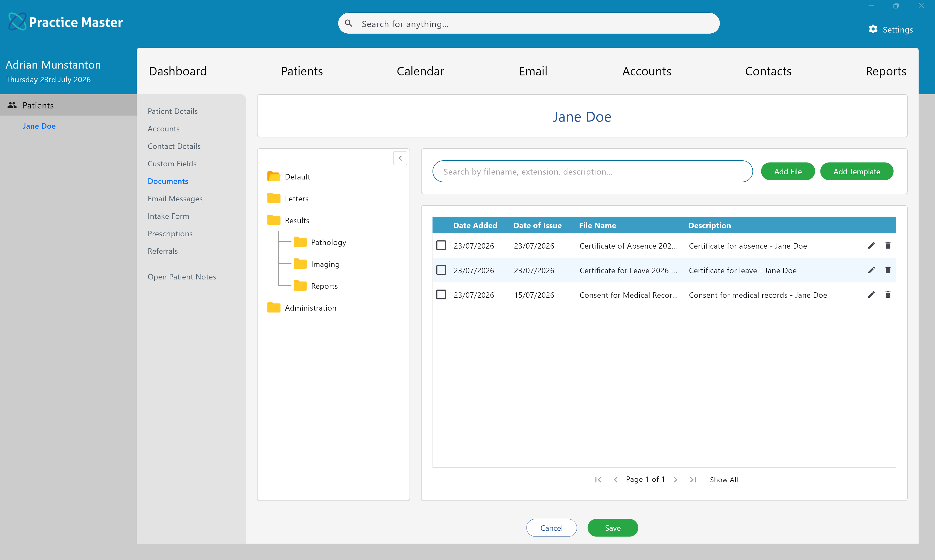Open the Results folder icon
This screenshot has height=560, width=935.
(274, 220)
